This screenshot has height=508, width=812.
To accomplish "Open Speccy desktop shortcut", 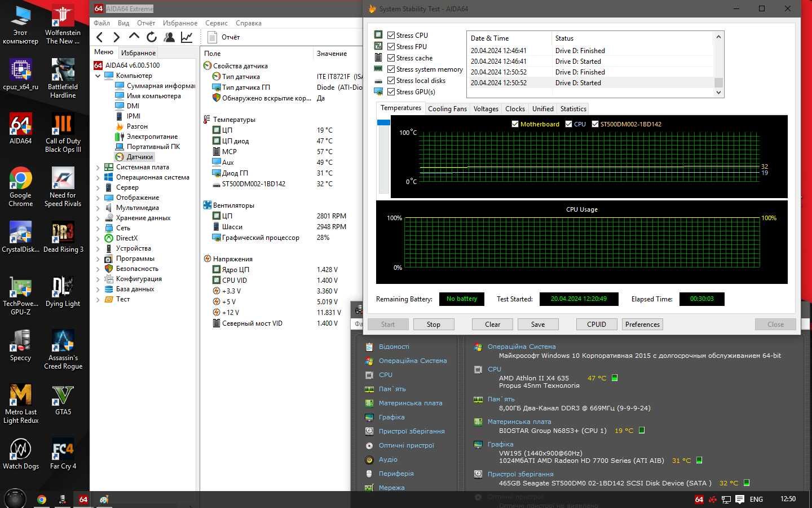I will click(x=21, y=345).
